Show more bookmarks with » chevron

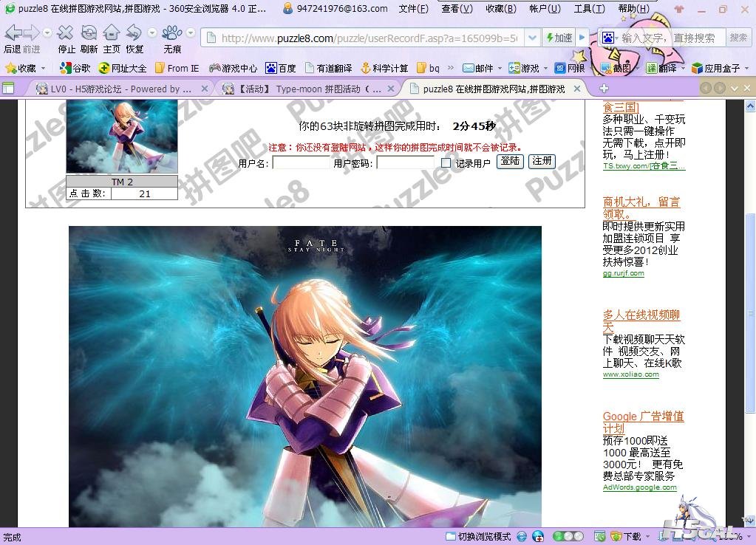pyautogui.click(x=451, y=68)
